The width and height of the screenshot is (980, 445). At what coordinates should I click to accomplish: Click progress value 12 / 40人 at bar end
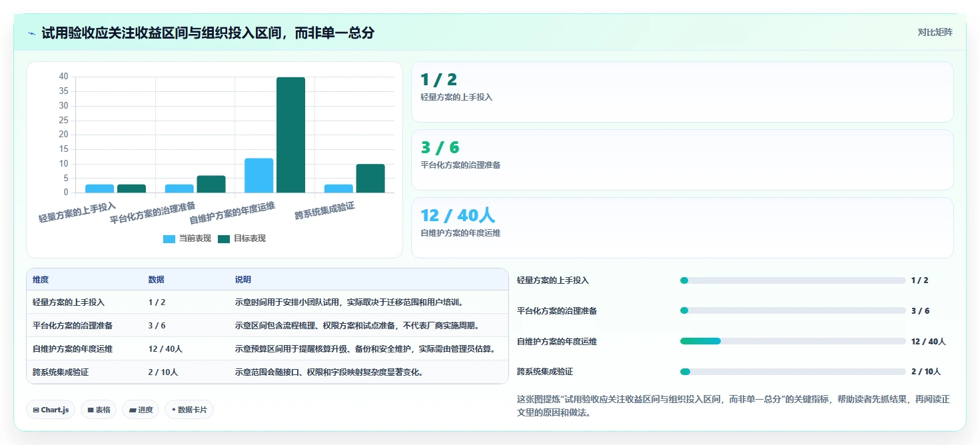click(x=929, y=342)
